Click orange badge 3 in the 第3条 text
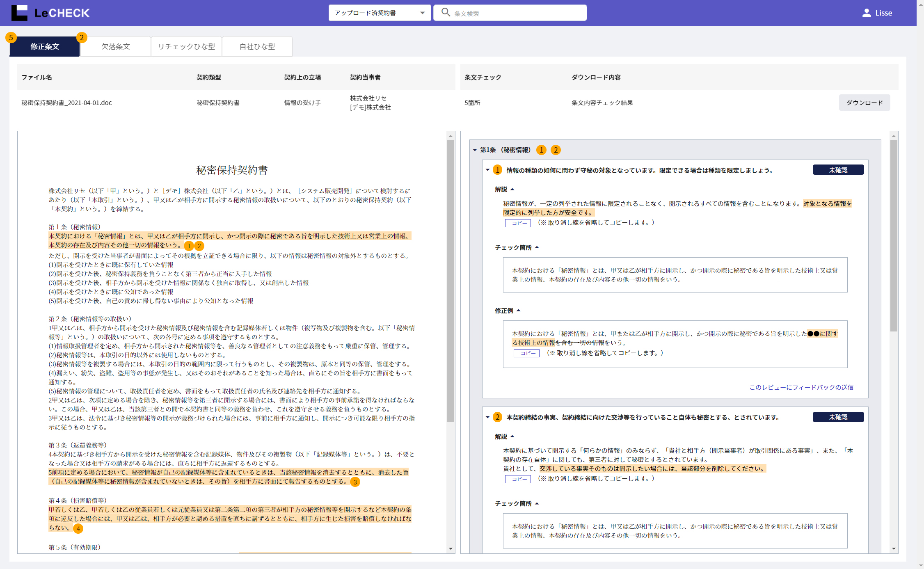Image resolution: width=924 pixels, height=569 pixels. coord(355,482)
